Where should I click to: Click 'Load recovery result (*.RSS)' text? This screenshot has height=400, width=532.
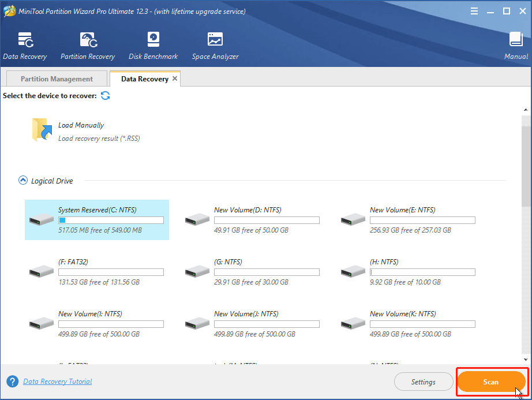pos(99,139)
